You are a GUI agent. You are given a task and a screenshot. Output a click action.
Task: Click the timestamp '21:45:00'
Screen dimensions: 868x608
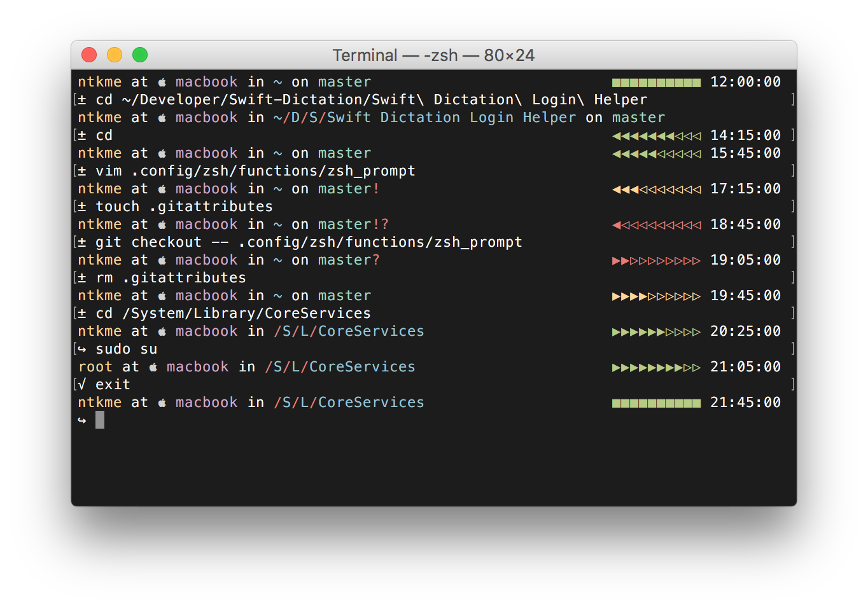[x=745, y=403]
